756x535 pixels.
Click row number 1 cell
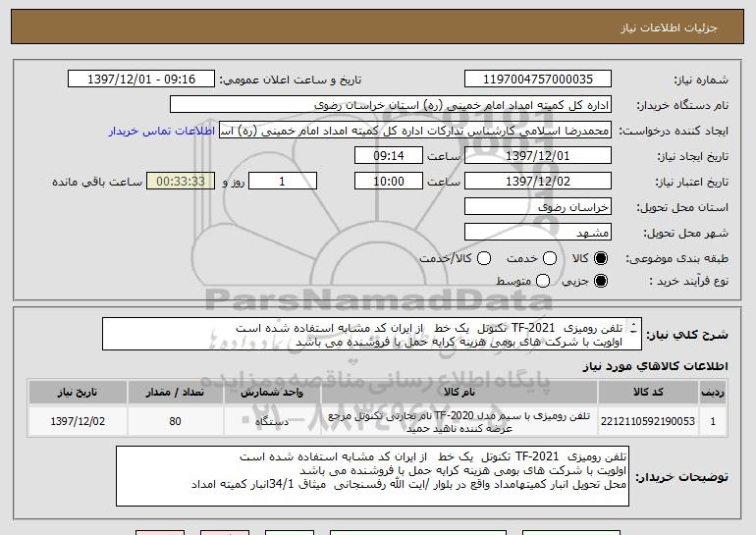[713, 421]
